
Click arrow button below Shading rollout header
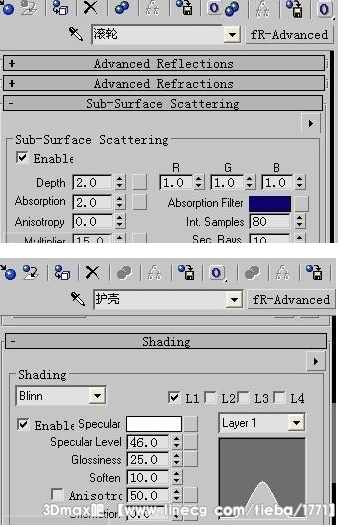[x=316, y=362]
